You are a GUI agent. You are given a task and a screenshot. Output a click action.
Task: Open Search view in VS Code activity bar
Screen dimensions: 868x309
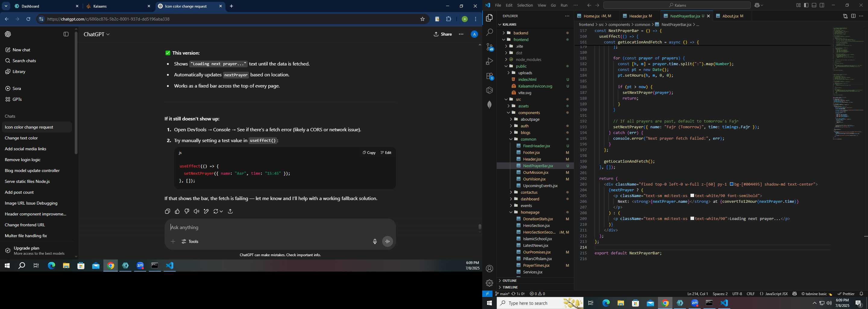(489, 32)
